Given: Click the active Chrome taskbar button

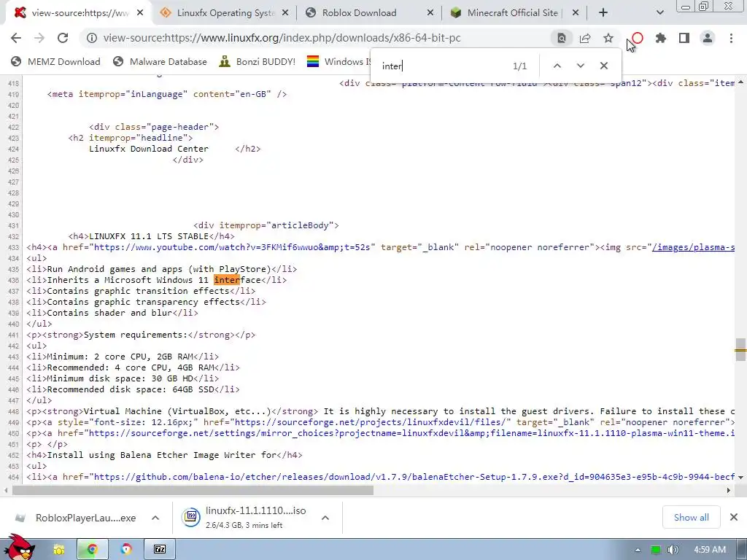Looking at the screenshot, I should (93, 550).
